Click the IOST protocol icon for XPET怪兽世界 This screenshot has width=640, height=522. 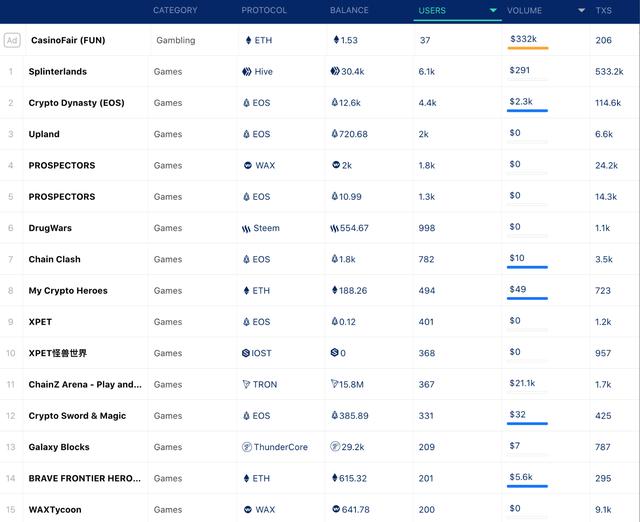coord(246,353)
